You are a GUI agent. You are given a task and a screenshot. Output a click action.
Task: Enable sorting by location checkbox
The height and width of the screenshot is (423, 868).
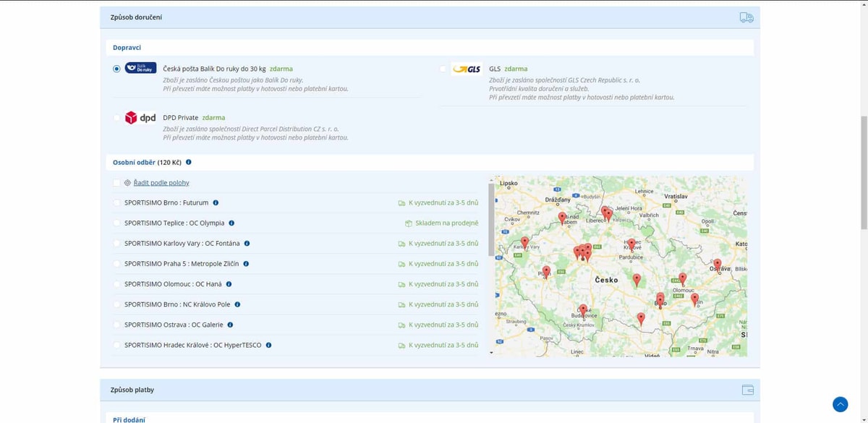click(x=116, y=183)
